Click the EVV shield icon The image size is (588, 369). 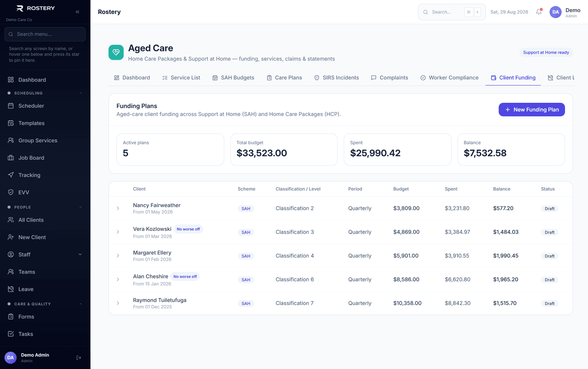pyautogui.click(x=11, y=192)
